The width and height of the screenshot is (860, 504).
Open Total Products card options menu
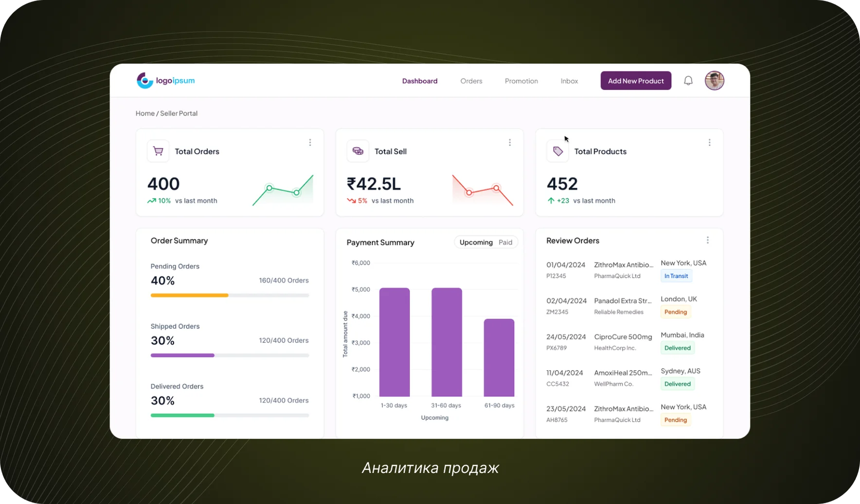(x=710, y=143)
